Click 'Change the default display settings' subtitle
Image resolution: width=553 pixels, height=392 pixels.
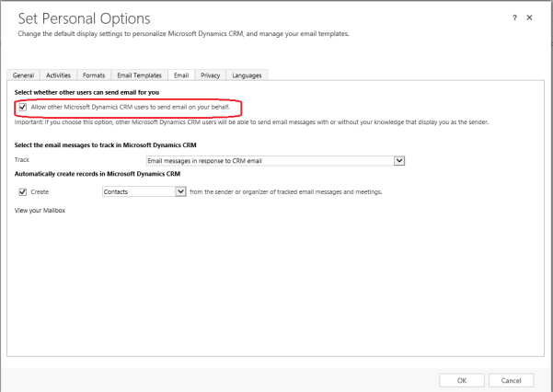tap(183, 34)
